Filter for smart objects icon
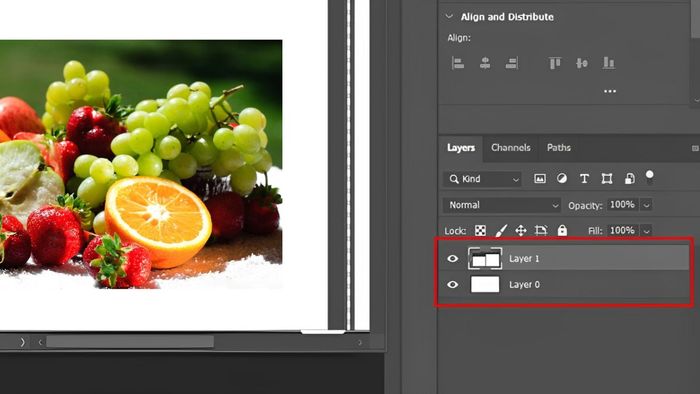Image resolution: width=700 pixels, height=394 pixels. point(629,179)
